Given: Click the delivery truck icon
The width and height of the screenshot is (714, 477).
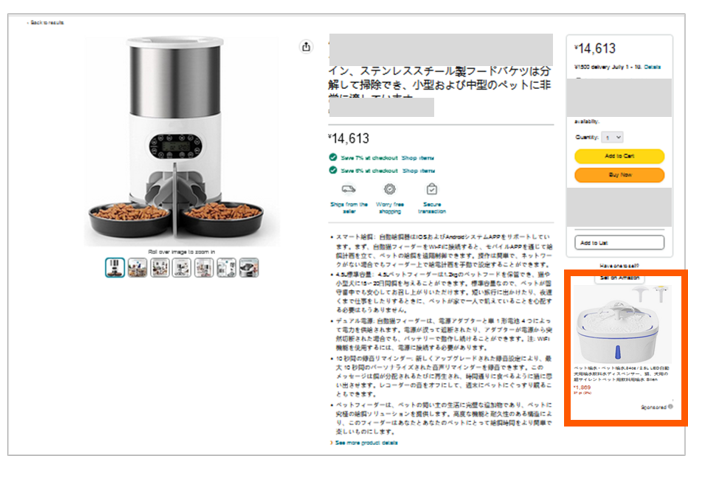Looking at the screenshot, I should pos(348,189).
